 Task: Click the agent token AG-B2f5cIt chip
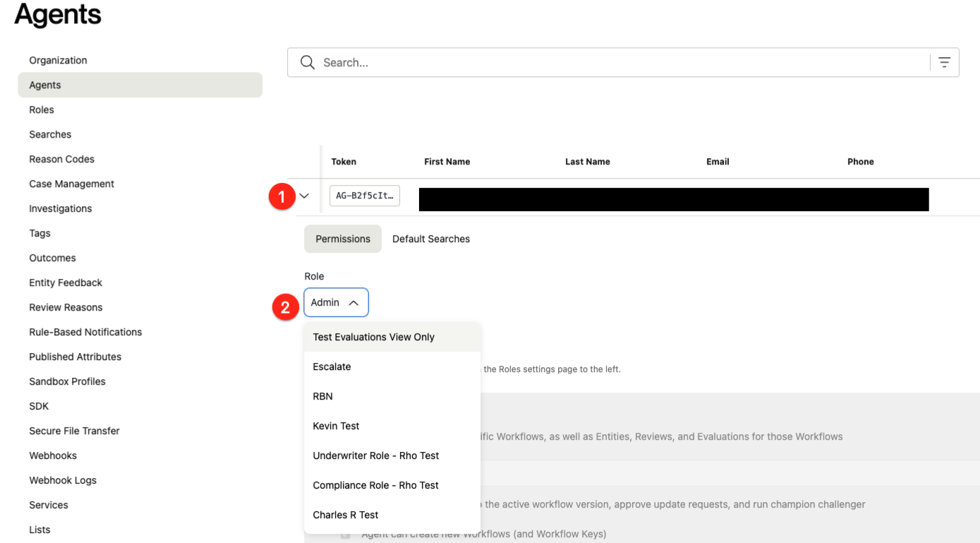[364, 196]
